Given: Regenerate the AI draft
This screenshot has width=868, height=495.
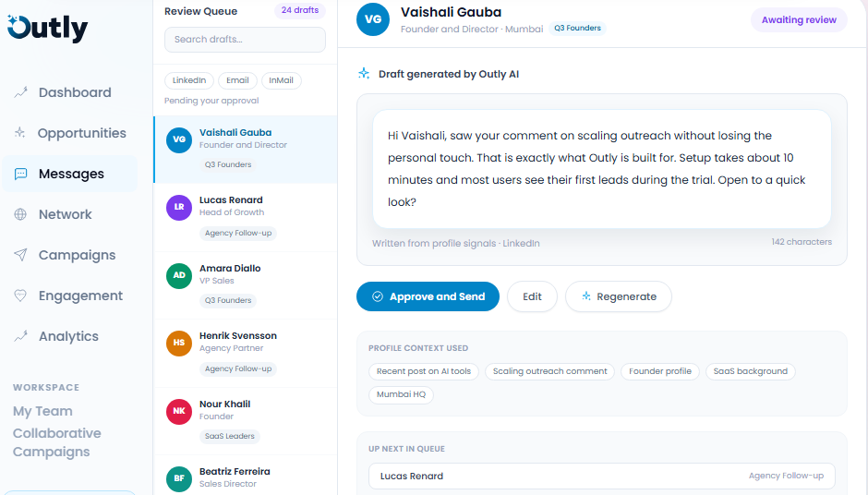Looking at the screenshot, I should [619, 296].
